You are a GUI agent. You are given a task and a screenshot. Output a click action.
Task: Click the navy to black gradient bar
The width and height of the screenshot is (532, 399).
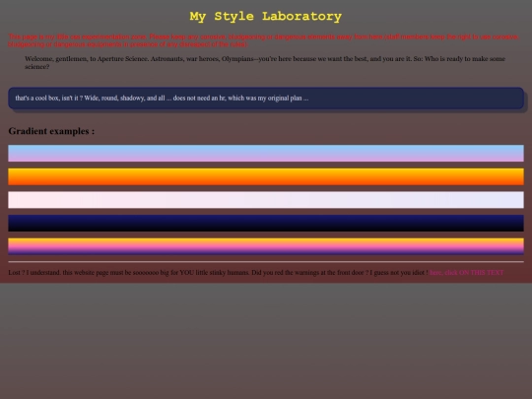[x=266, y=223]
